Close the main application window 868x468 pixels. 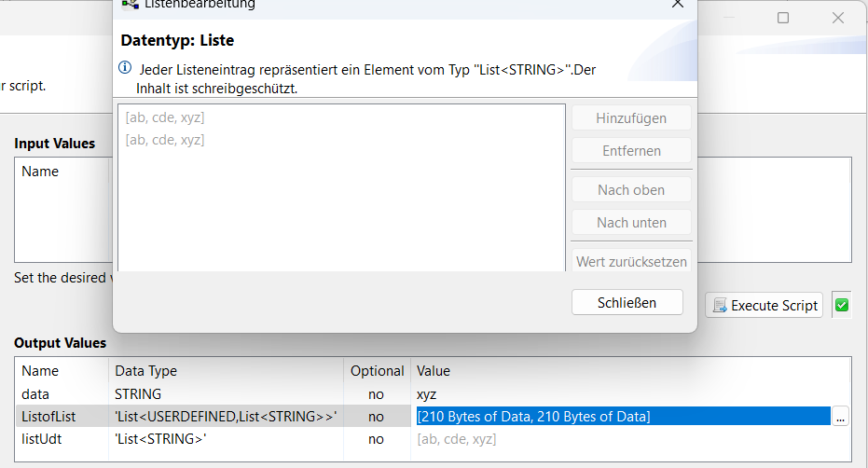(x=838, y=18)
